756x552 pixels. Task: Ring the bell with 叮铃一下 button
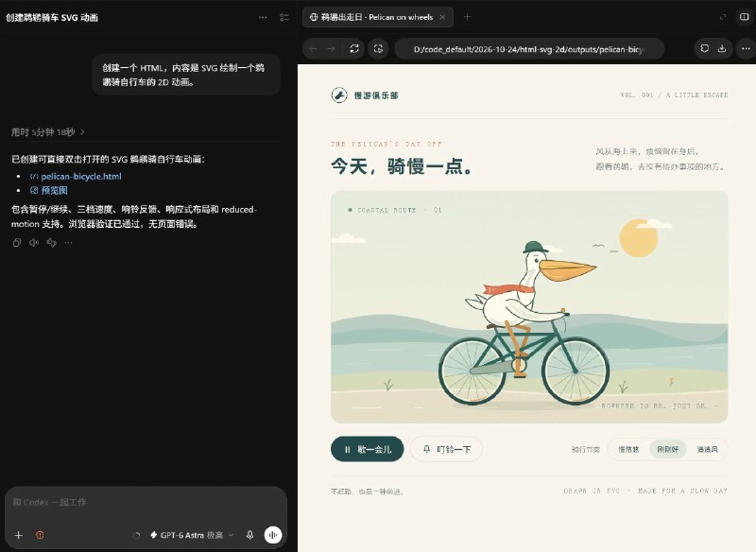446,449
